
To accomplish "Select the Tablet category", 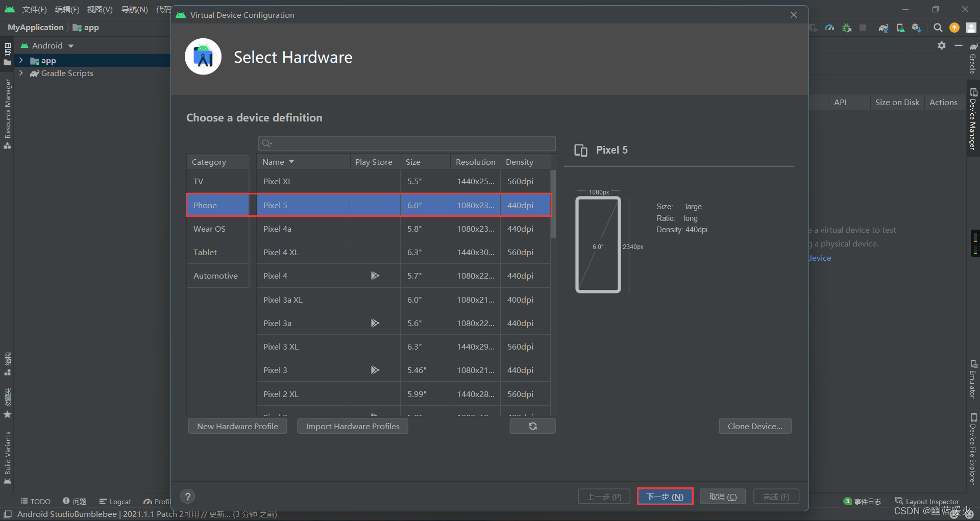I will (x=218, y=252).
